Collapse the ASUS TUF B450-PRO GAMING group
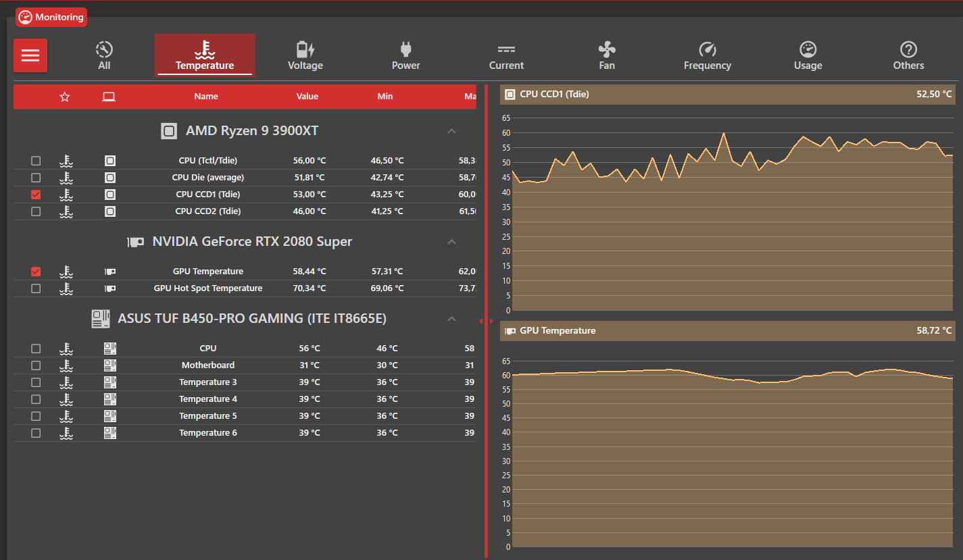The height and width of the screenshot is (560, 963). (x=452, y=319)
